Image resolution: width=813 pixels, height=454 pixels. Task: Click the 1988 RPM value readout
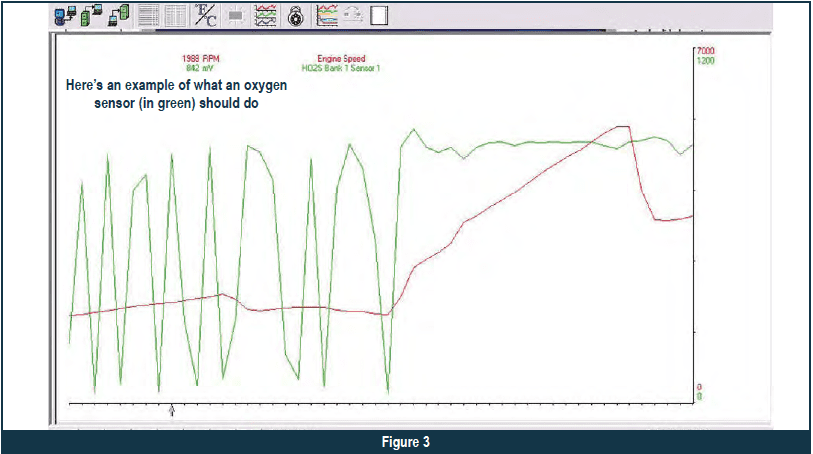pyautogui.click(x=200, y=59)
